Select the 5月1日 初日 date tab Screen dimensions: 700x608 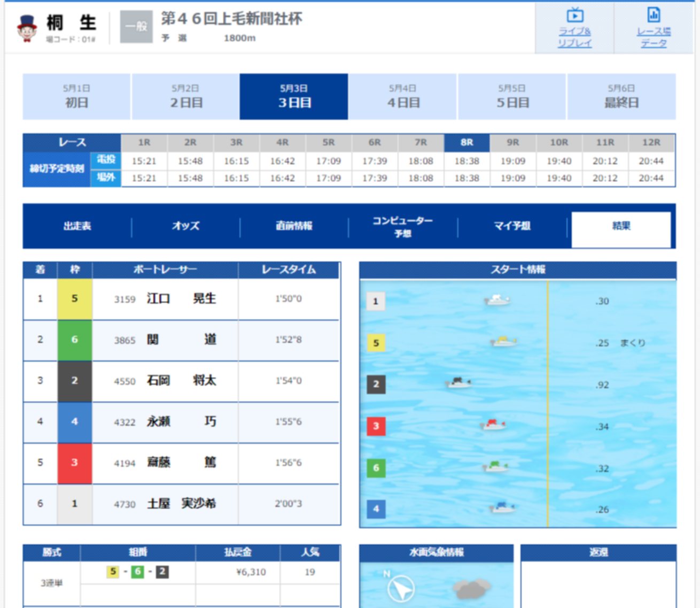76,97
